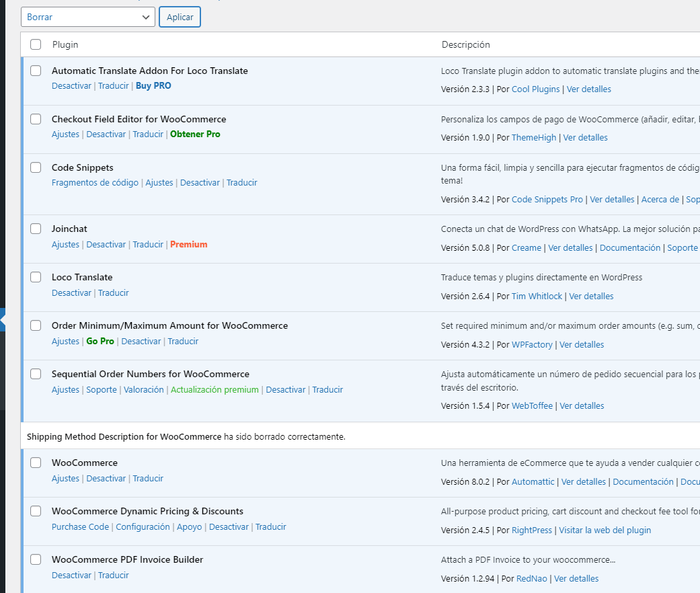Click the Go Pro link
Screen dimensions: 700x593
pyautogui.click(x=100, y=342)
